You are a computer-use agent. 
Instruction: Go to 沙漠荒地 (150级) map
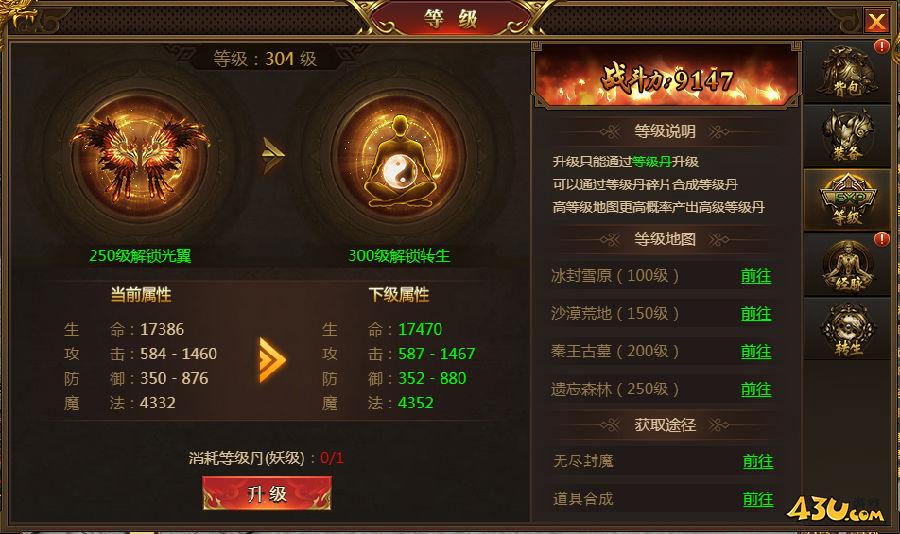[x=756, y=314]
